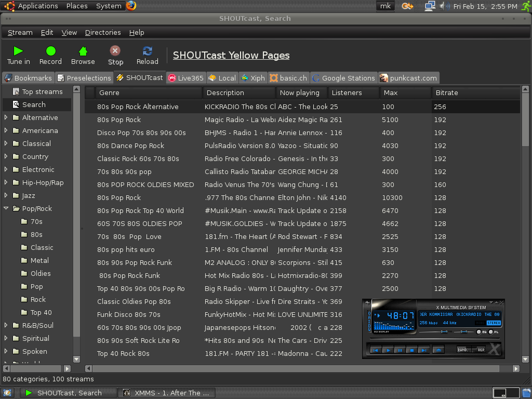Click the Browse home icon
Viewport: 532px width, 399px height.
[83, 51]
